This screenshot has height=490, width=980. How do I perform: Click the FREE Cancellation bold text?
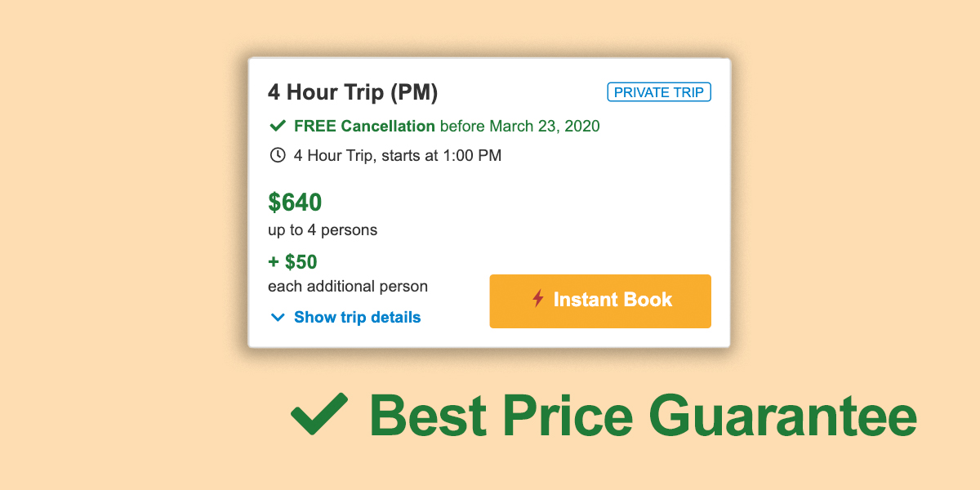(x=364, y=126)
